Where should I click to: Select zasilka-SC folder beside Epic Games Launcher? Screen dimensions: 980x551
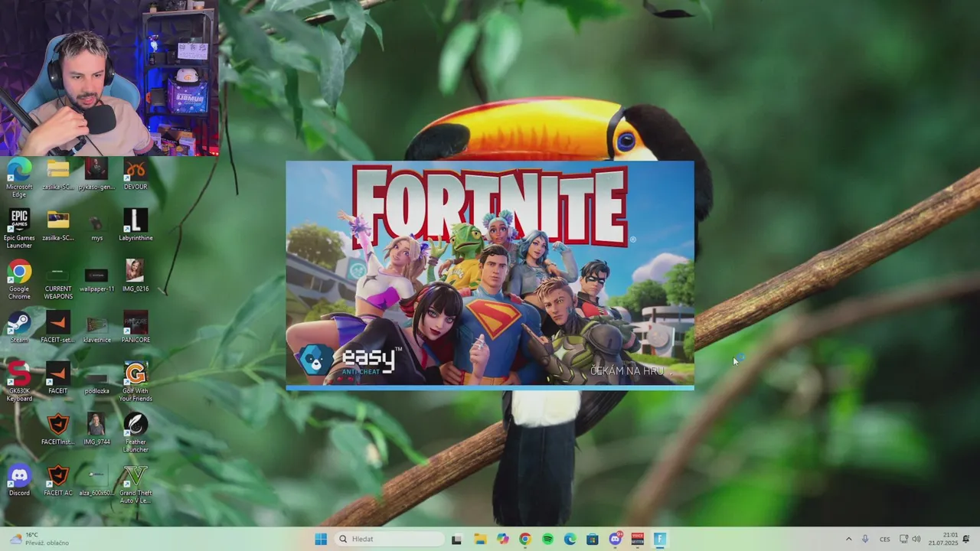pyautogui.click(x=58, y=226)
